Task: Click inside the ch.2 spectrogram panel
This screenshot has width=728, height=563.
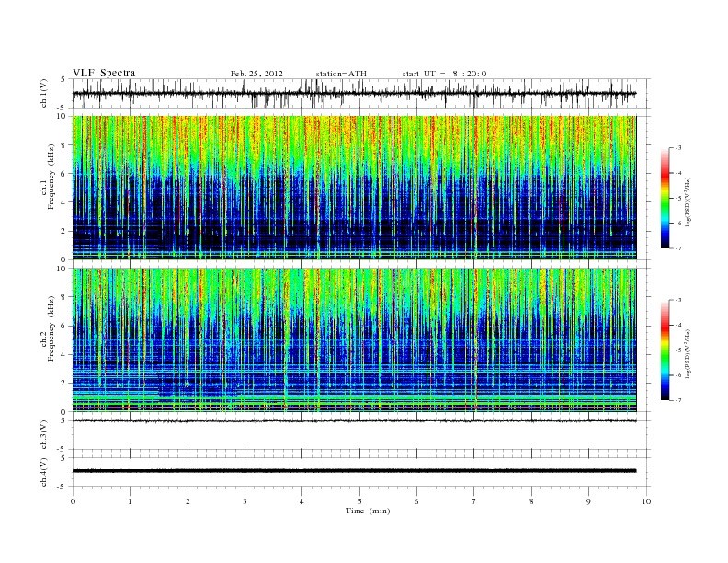Action: coord(354,340)
